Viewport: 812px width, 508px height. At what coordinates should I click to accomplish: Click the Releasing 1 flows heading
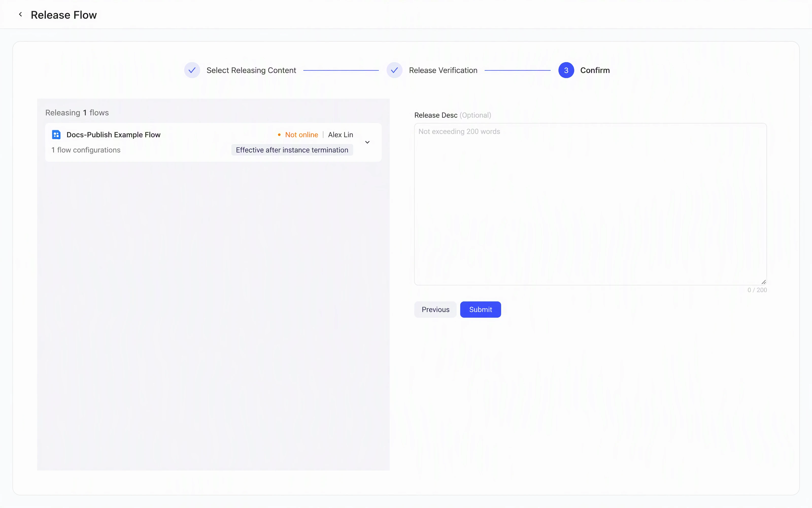pyautogui.click(x=77, y=113)
